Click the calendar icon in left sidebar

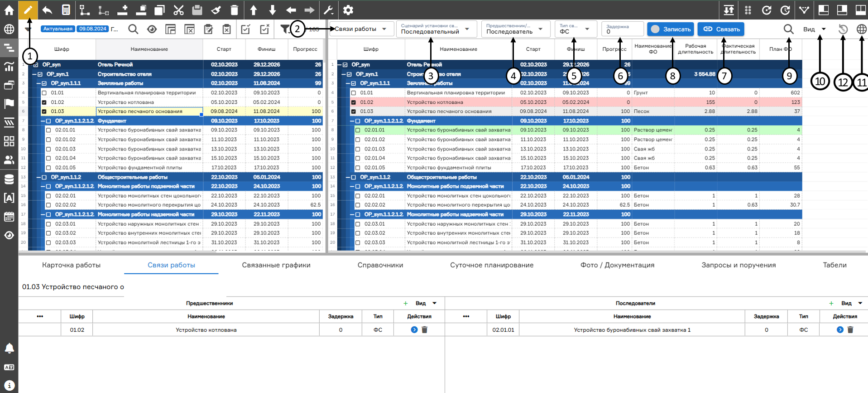click(x=9, y=217)
